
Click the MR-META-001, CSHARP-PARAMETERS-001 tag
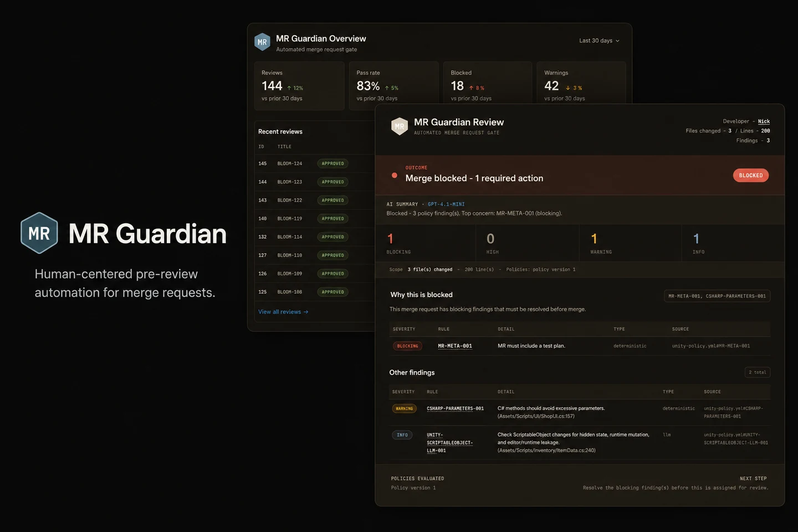pos(717,296)
